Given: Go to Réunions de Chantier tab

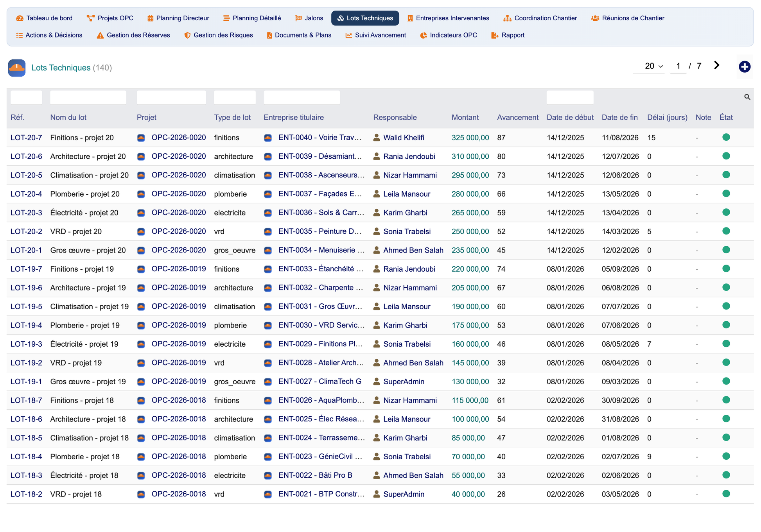Looking at the screenshot, I should point(628,18).
